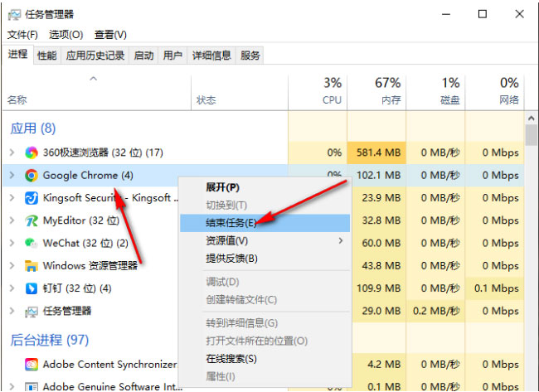Sort by the 内存 column header
The height and width of the screenshot is (392, 539).
pyautogui.click(x=376, y=92)
